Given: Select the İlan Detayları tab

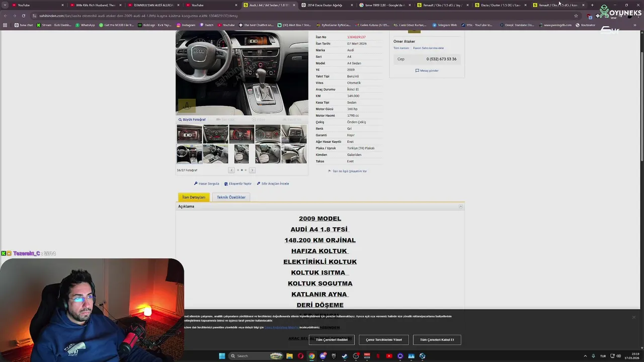Looking at the screenshot, I should [x=194, y=197].
